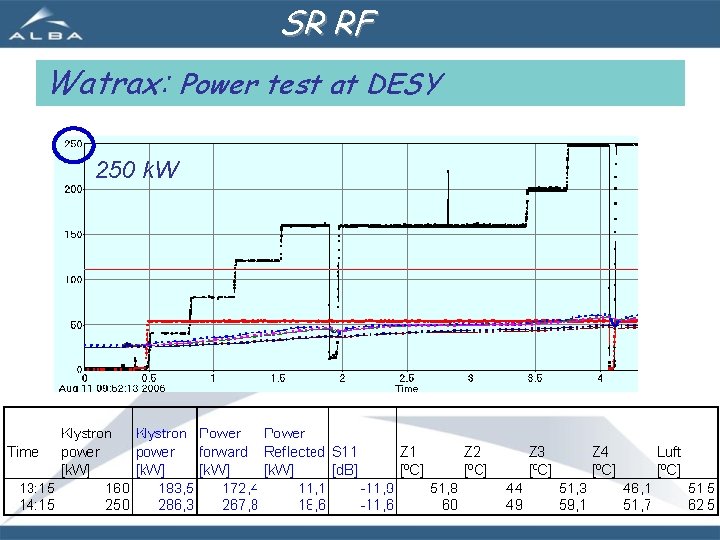The height and width of the screenshot is (540, 720).
Task: Click the '49' Z2 cell
Action: click(x=514, y=505)
